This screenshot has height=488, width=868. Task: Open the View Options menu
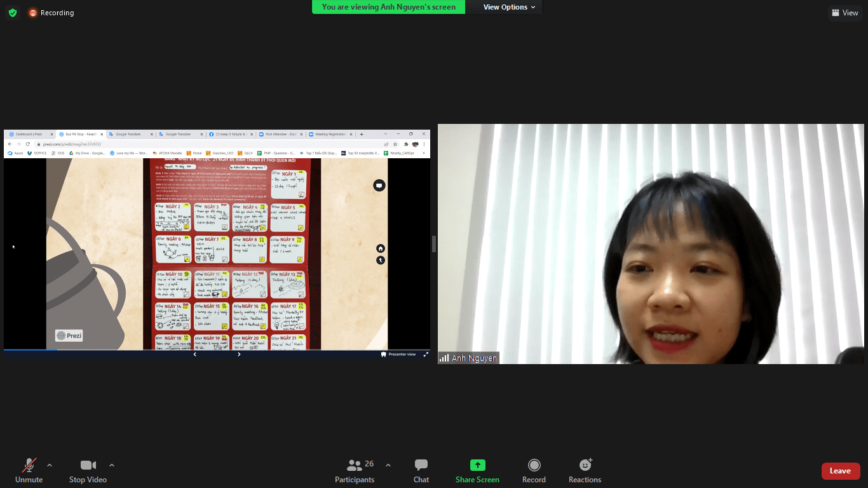coord(509,7)
